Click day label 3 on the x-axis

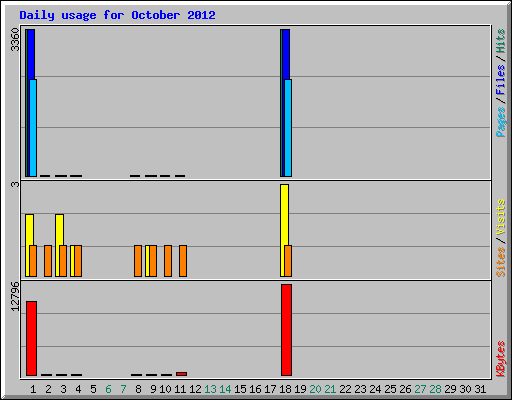click(63, 389)
